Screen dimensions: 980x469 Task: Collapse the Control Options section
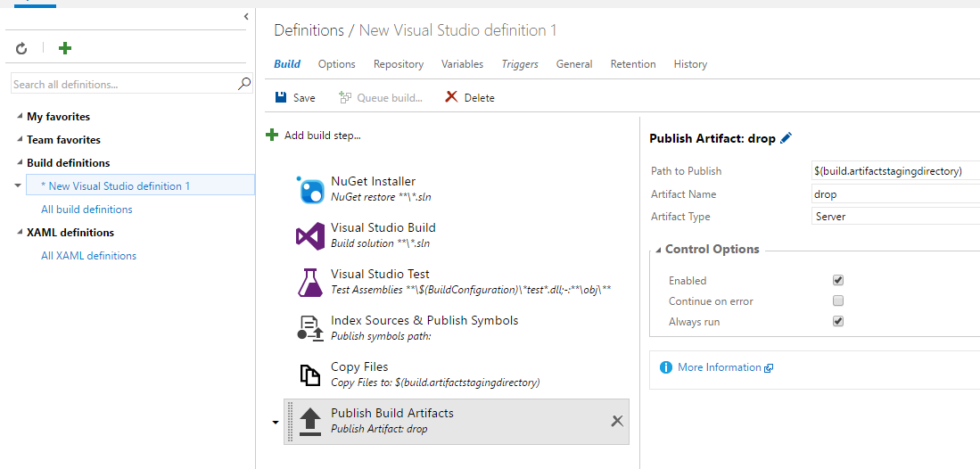coord(658,250)
